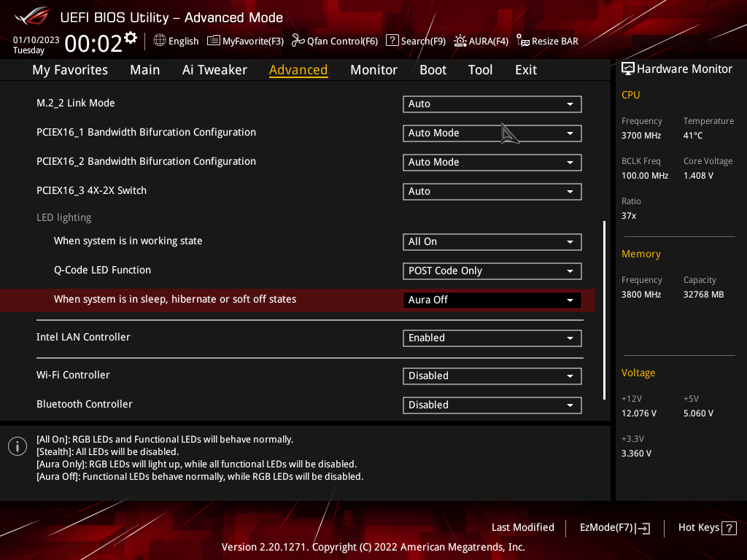Go to the Boot tab
The image size is (747, 560).
click(433, 70)
